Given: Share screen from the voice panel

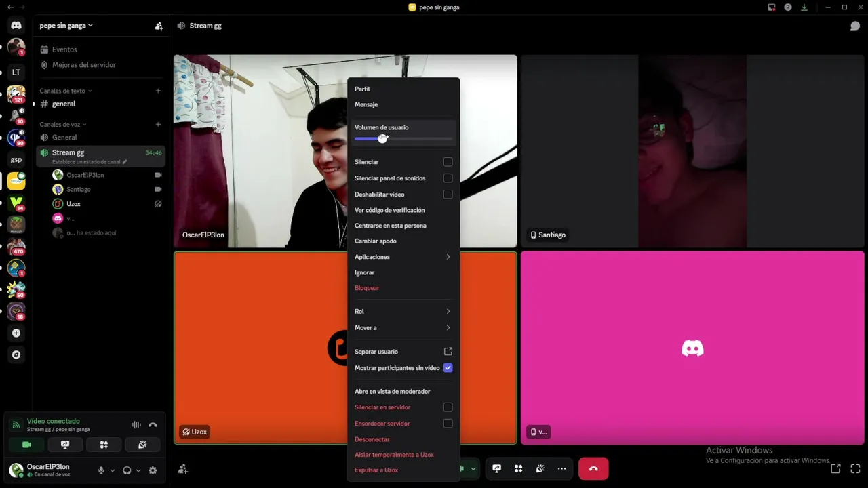Looking at the screenshot, I should coord(65,445).
